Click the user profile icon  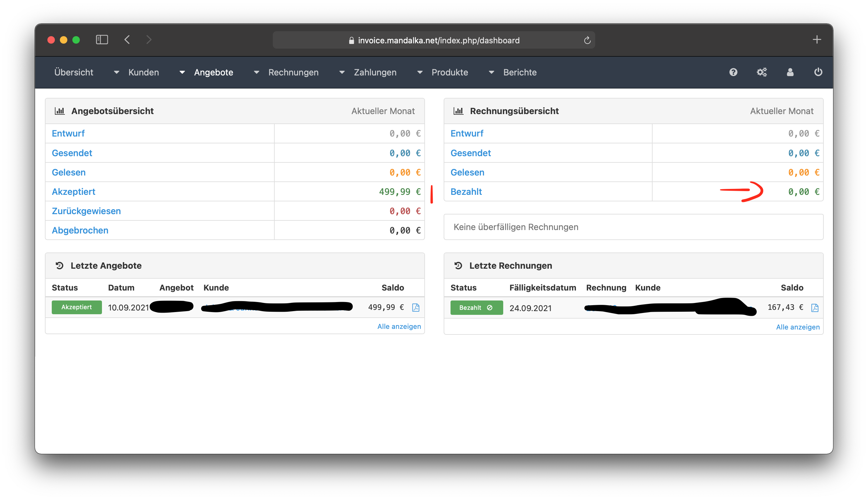(790, 72)
